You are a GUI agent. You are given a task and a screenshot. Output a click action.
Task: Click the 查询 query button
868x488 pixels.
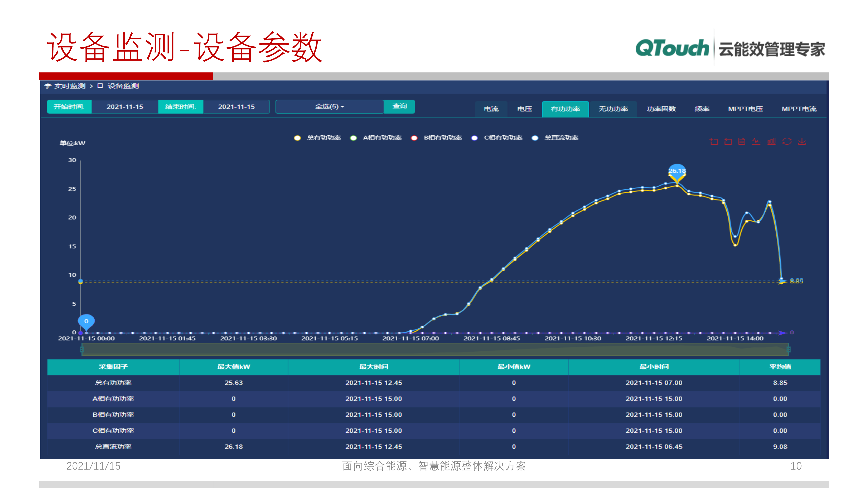(x=399, y=107)
